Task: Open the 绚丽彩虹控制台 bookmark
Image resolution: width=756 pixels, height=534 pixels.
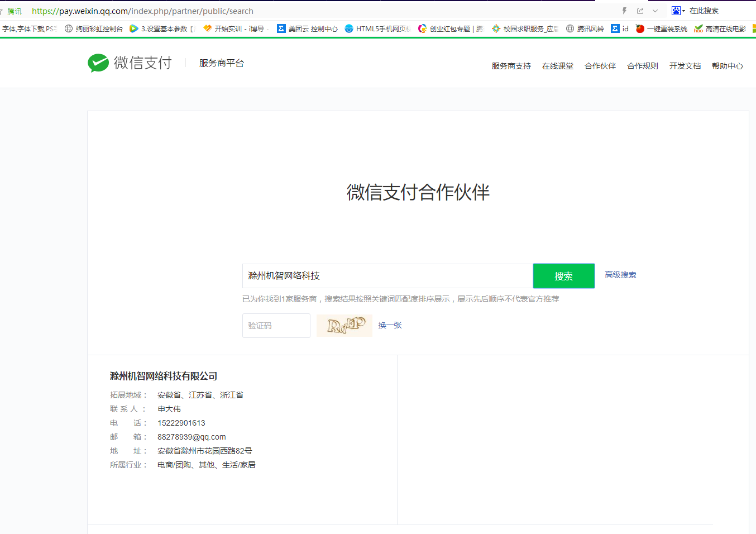Action: tap(94, 28)
